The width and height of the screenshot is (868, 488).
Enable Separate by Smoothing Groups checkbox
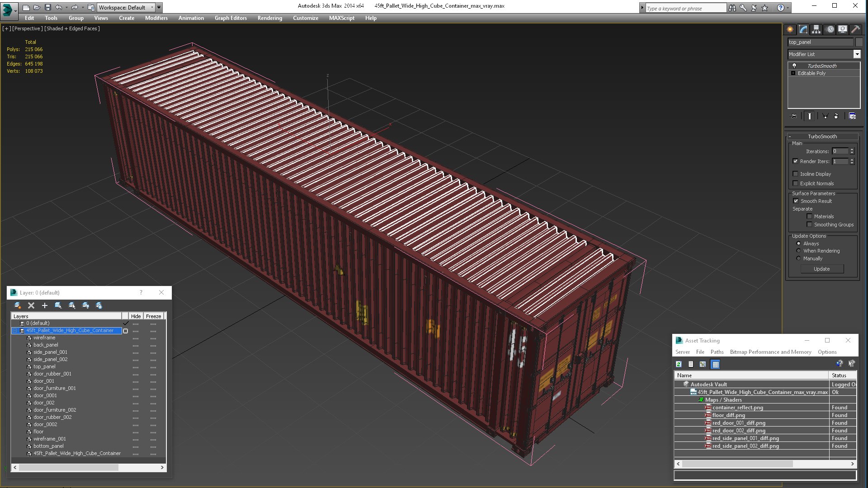click(x=809, y=225)
